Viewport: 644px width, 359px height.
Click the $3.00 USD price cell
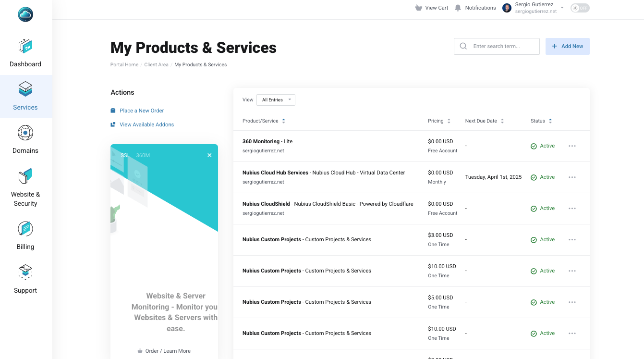click(x=441, y=235)
